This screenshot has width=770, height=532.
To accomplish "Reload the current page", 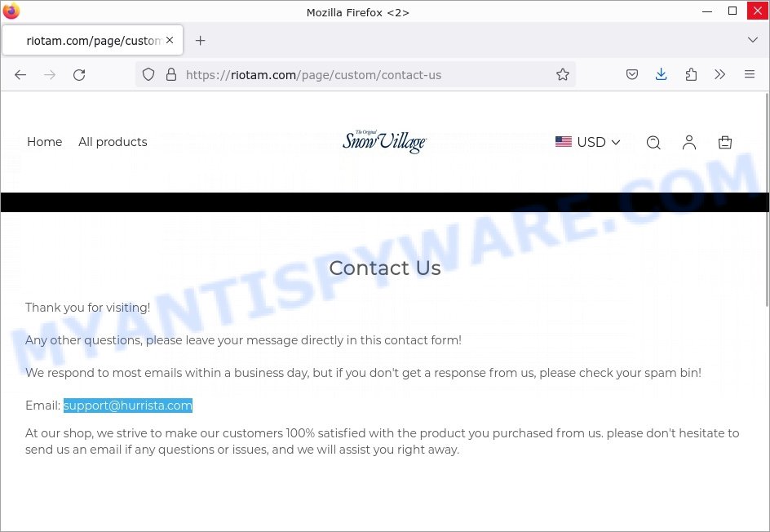I will [x=79, y=75].
